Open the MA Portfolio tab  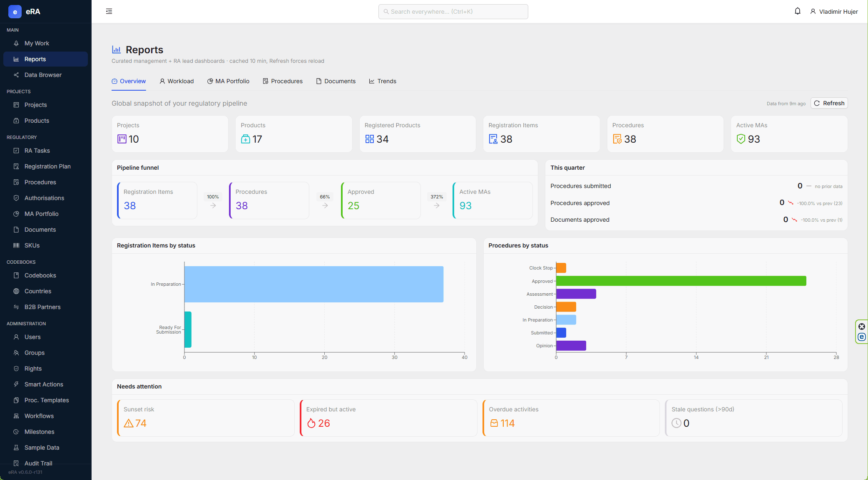point(228,81)
